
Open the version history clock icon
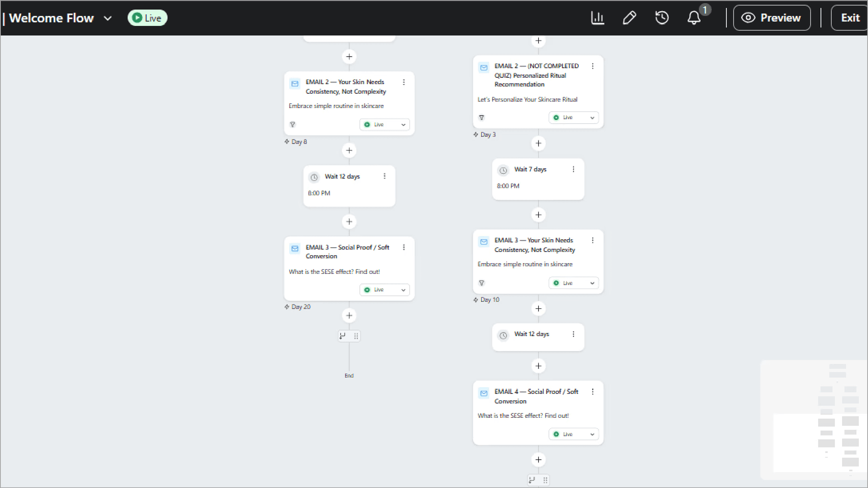point(662,18)
